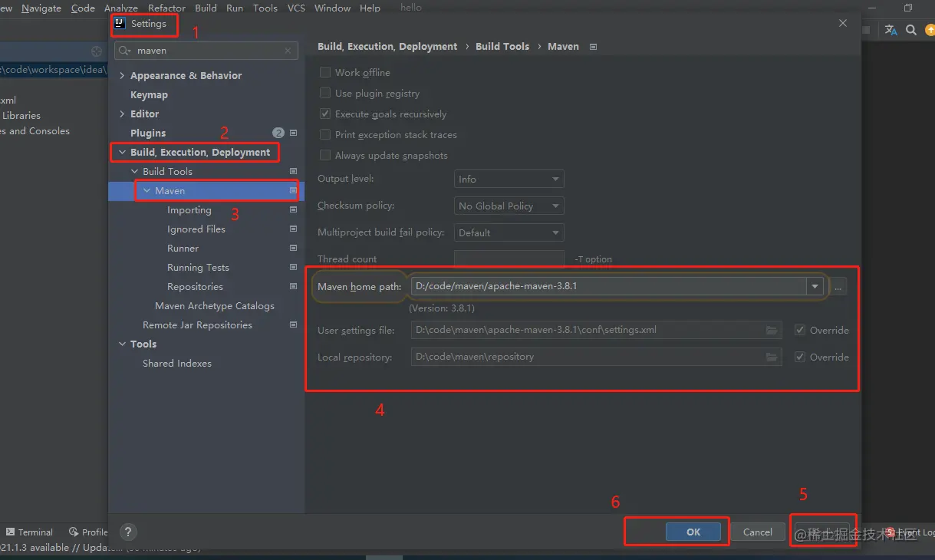
Task: Click project-level icon beside Running Tests row
Action: pyautogui.click(x=293, y=267)
